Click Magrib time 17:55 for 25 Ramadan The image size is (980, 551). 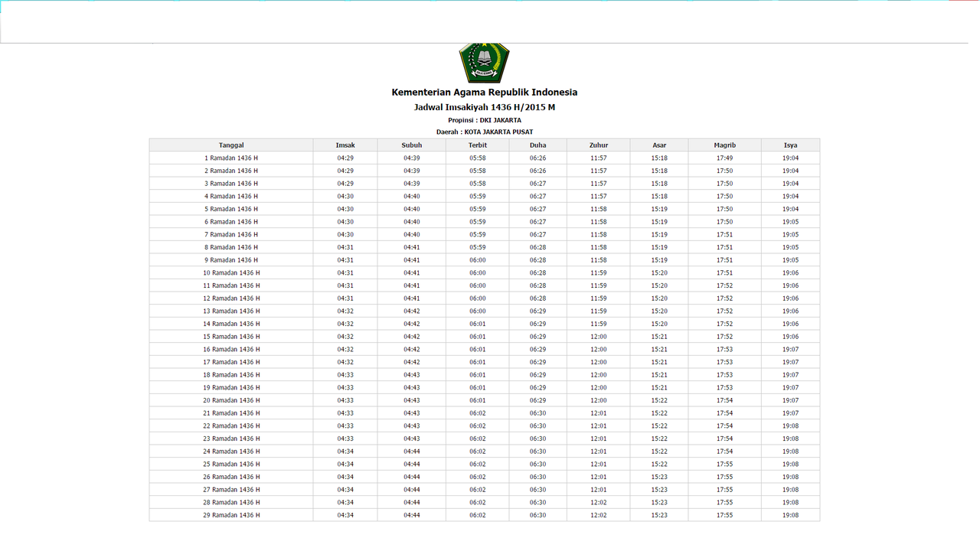[x=725, y=465]
